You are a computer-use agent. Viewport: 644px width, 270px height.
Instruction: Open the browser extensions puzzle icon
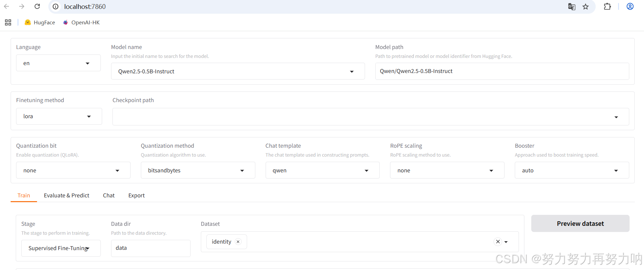pyautogui.click(x=607, y=7)
